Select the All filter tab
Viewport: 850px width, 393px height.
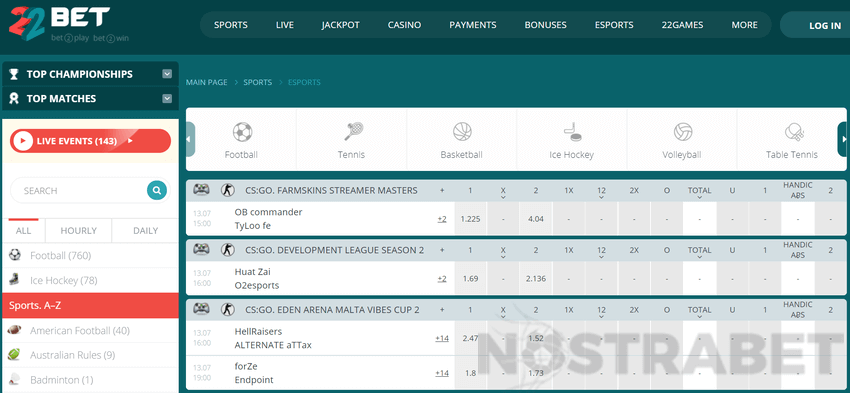pos(23,230)
